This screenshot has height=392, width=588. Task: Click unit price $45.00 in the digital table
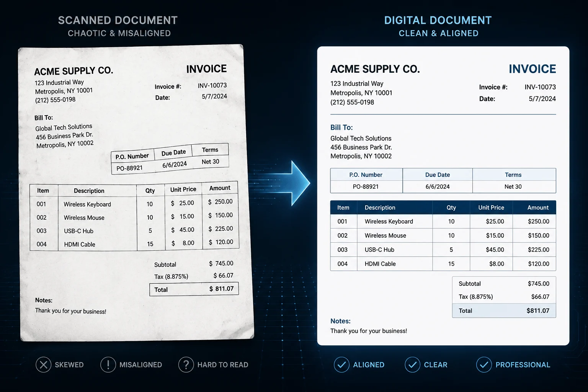tap(495, 250)
